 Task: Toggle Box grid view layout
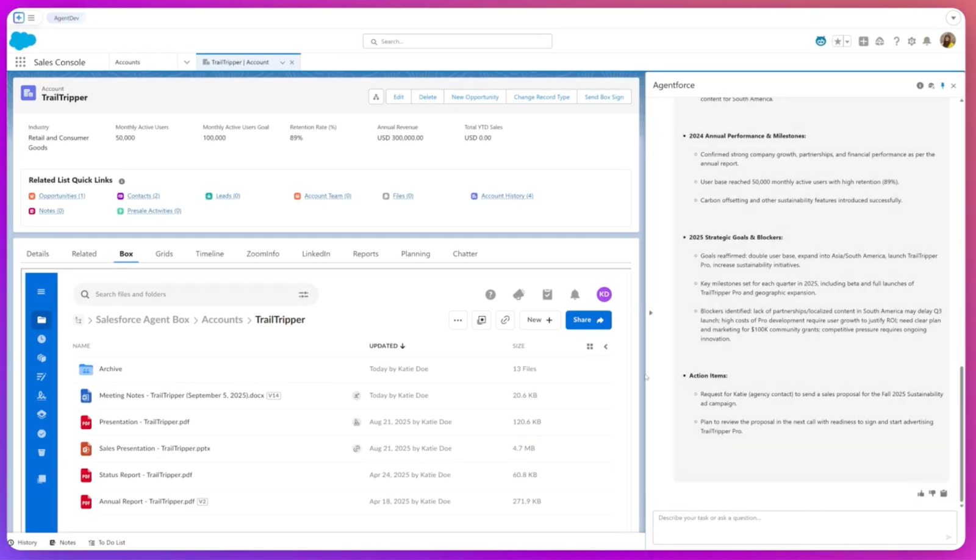click(x=590, y=346)
